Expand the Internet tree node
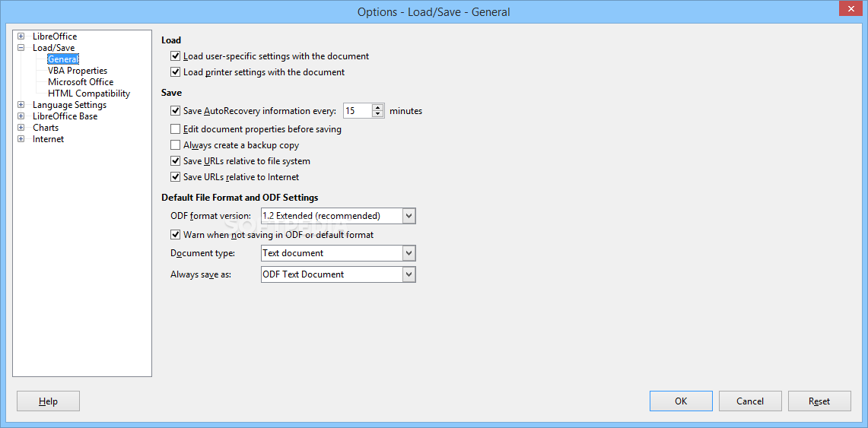 (x=21, y=139)
